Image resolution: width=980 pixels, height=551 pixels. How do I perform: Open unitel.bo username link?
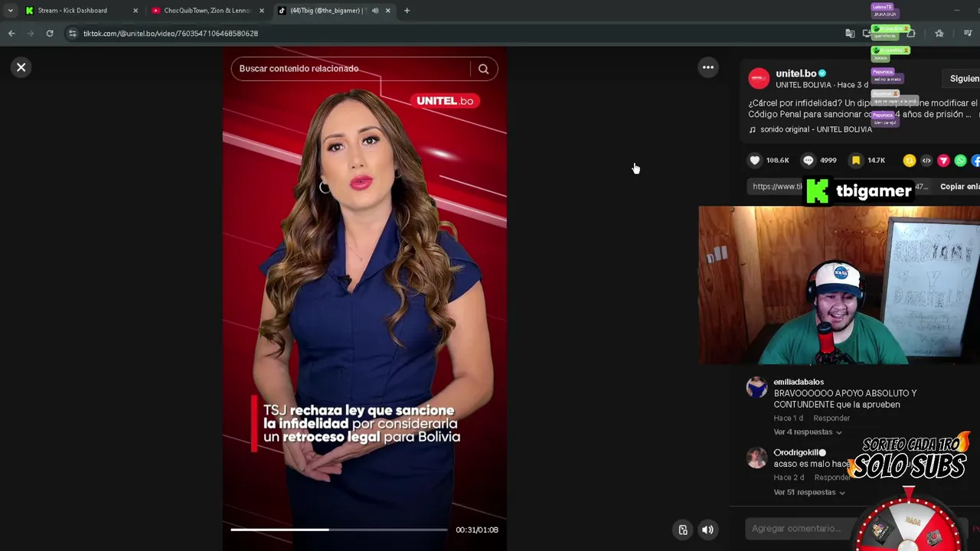pos(795,73)
